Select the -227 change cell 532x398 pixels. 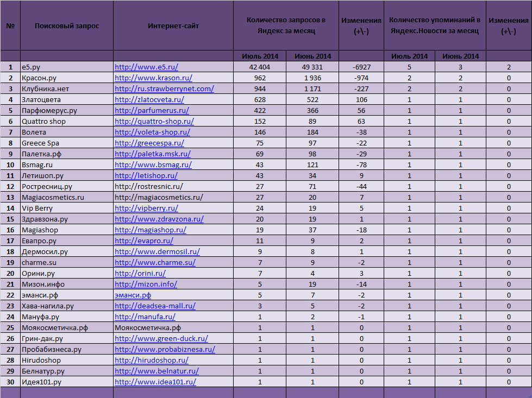361,89
